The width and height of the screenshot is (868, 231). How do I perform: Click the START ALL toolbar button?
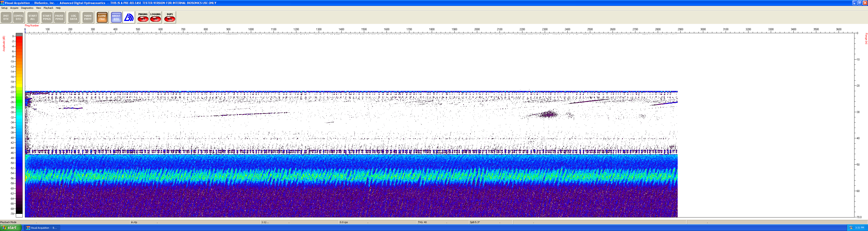33,18
